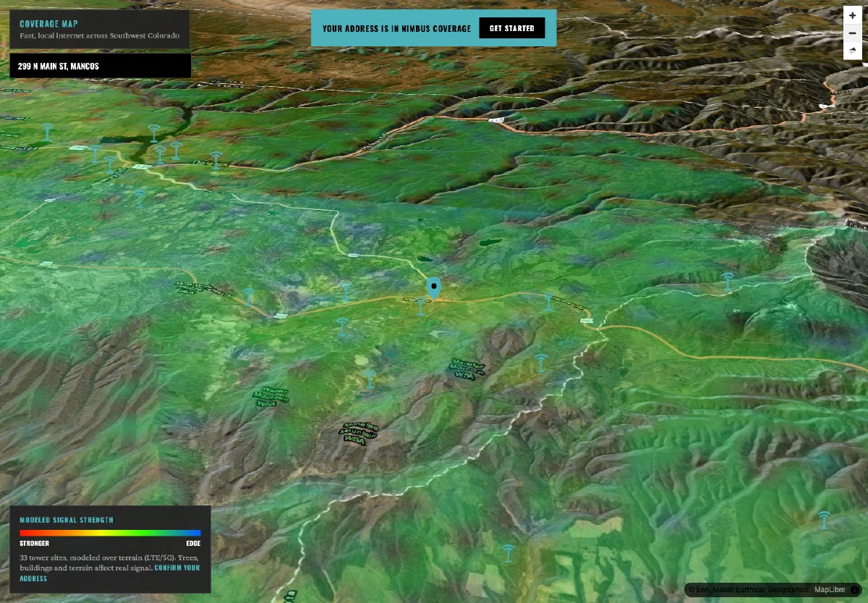Click the Modeled Signal Strength legend title

(x=67, y=520)
